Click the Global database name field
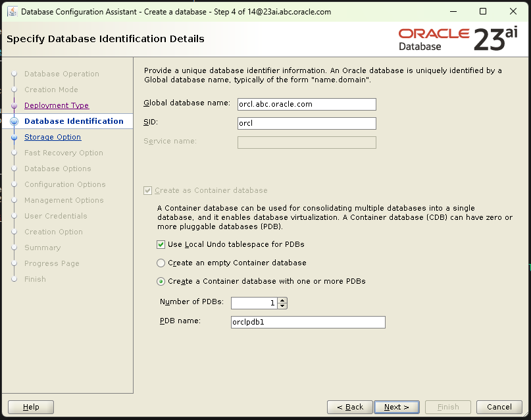531x420 pixels. [307, 104]
